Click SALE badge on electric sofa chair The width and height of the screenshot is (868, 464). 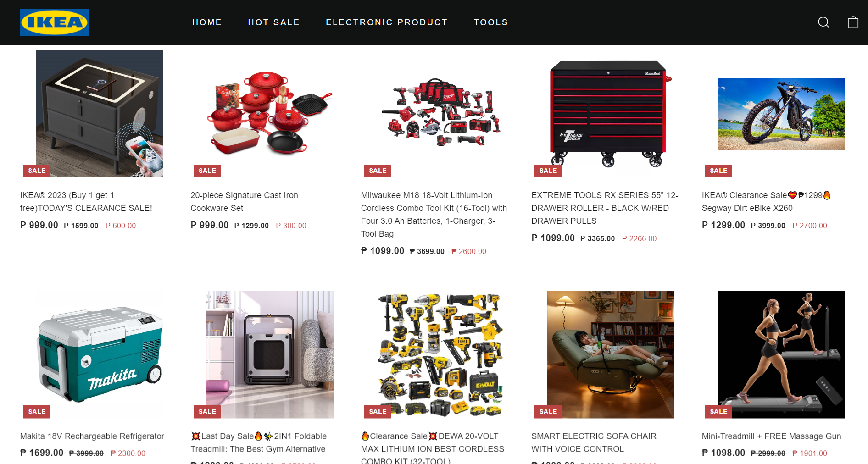pos(548,412)
